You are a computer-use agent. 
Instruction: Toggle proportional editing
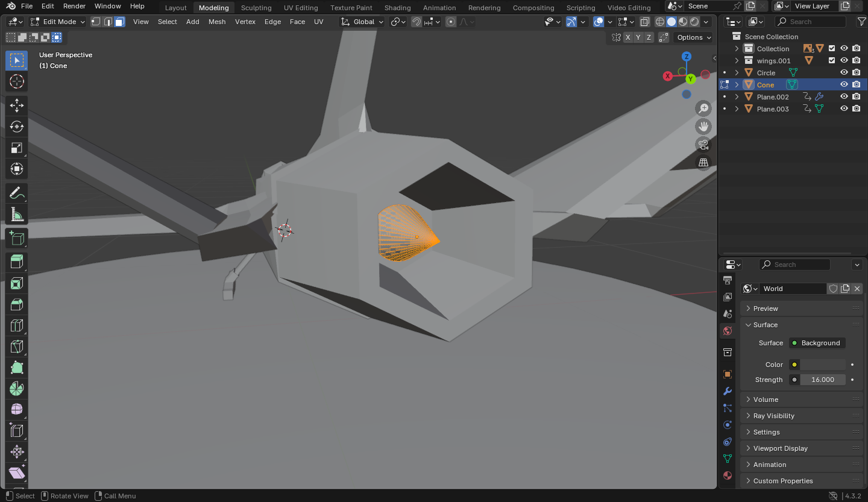pos(451,22)
